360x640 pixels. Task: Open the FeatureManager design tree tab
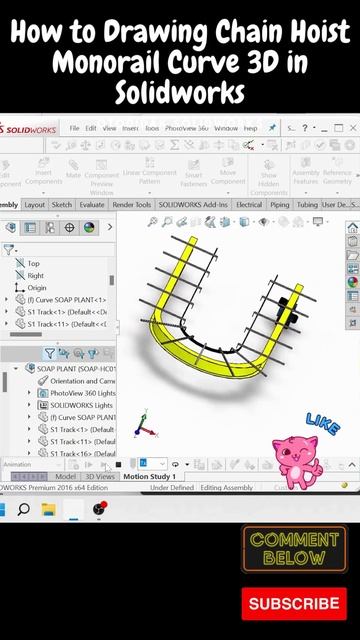[11, 227]
